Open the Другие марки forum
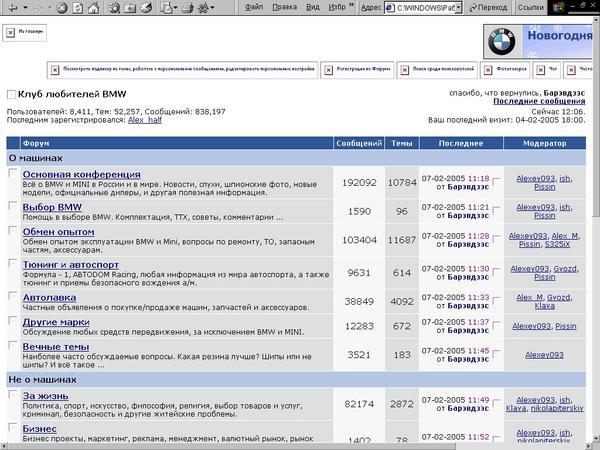Viewport: 600px width, 450px height. coord(56,322)
